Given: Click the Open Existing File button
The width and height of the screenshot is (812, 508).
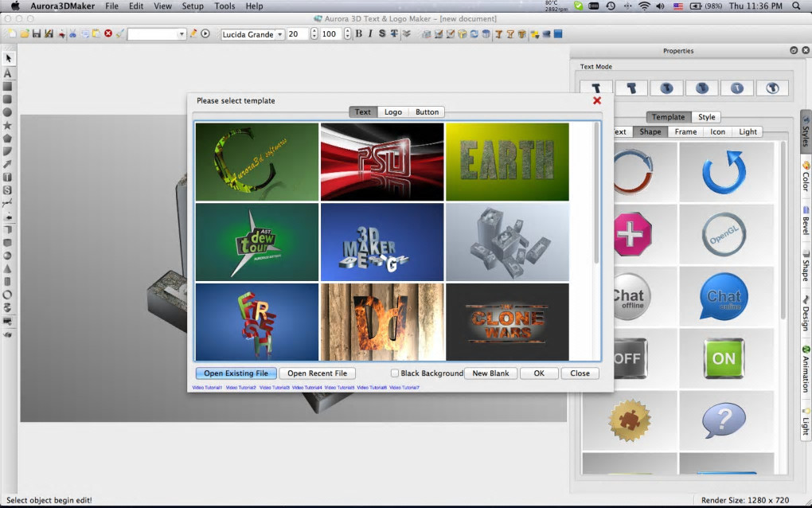Looking at the screenshot, I should click(x=236, y=373).
